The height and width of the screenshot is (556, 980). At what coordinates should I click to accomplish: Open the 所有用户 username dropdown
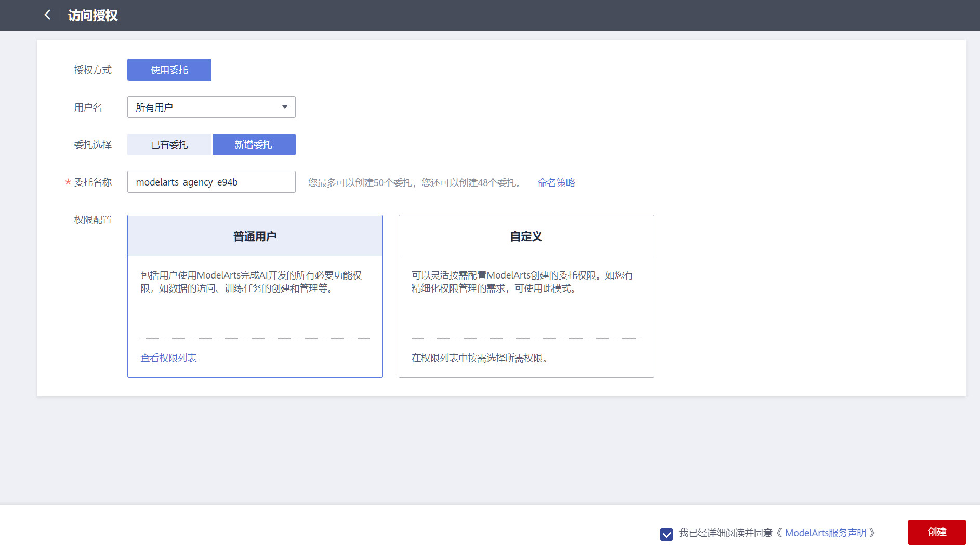tap(211, 107)
